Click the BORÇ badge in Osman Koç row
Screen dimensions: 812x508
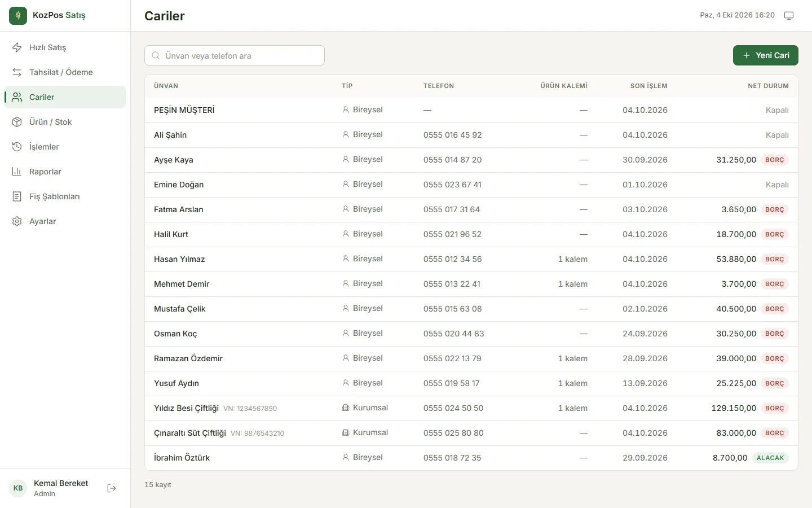click(x=775, y=334)
